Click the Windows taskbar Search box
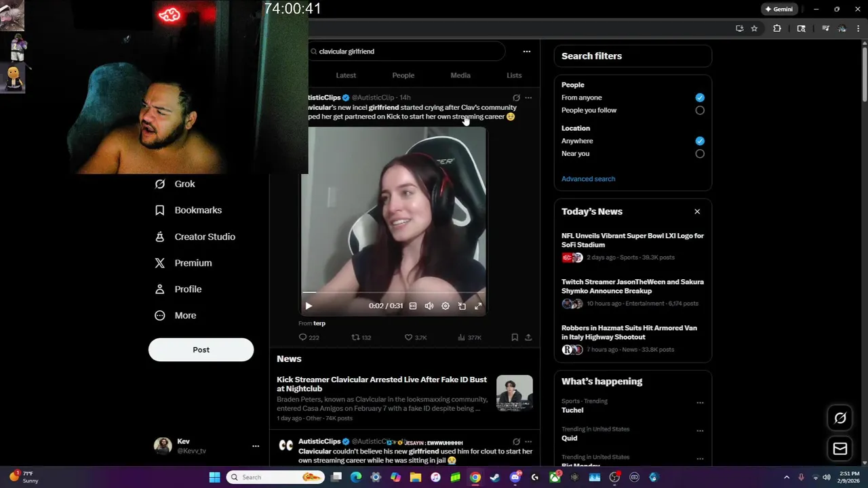The image size is (868, 488). pyautogui.click(x=275, y=477)
